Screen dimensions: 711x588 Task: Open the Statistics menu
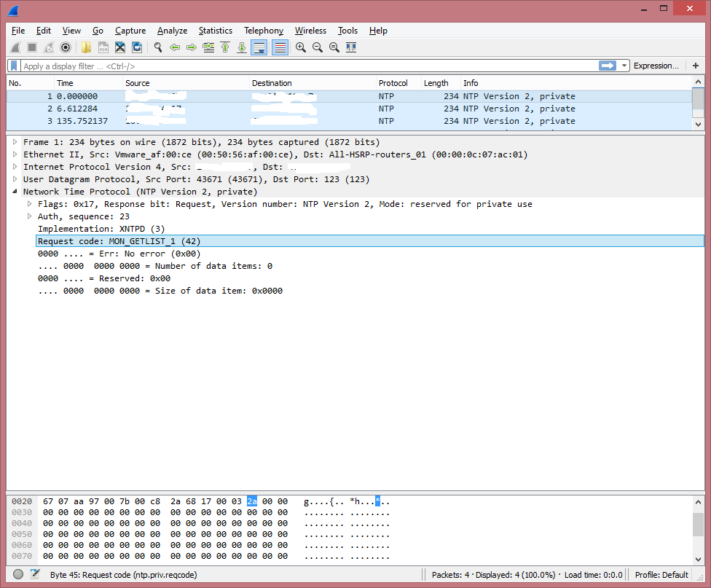click(216, 31)
